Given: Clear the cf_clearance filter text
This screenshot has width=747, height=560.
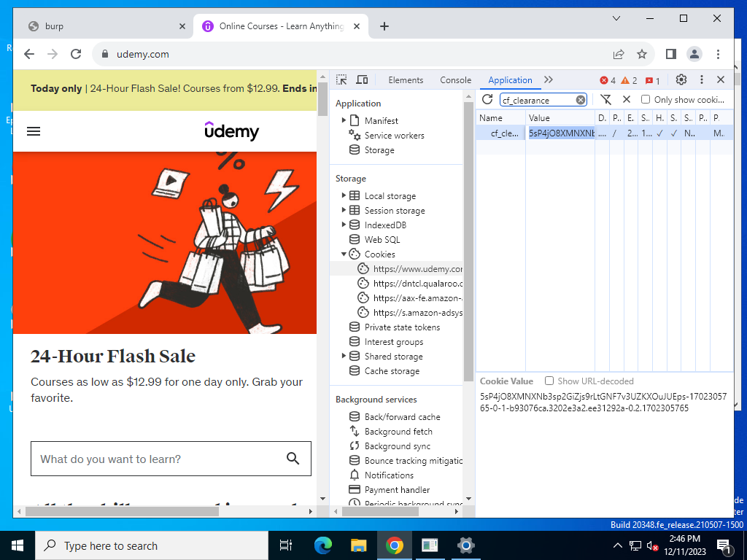Looking at the screenshot, I should click(x=580, y=99).
